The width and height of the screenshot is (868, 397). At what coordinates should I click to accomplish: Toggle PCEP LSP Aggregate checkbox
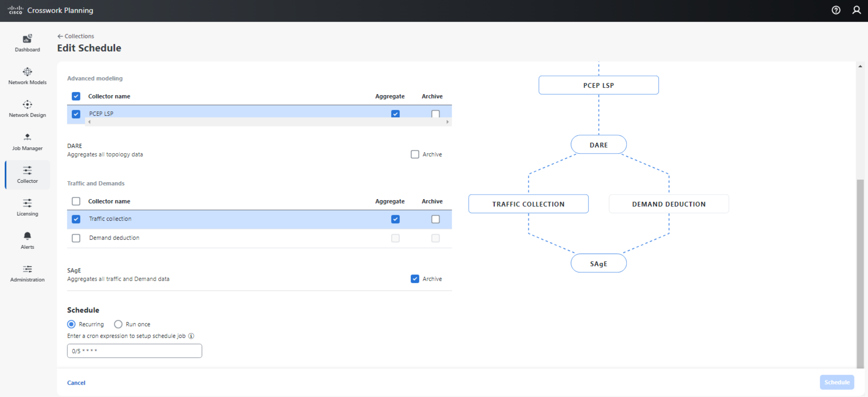click(395, 114)
